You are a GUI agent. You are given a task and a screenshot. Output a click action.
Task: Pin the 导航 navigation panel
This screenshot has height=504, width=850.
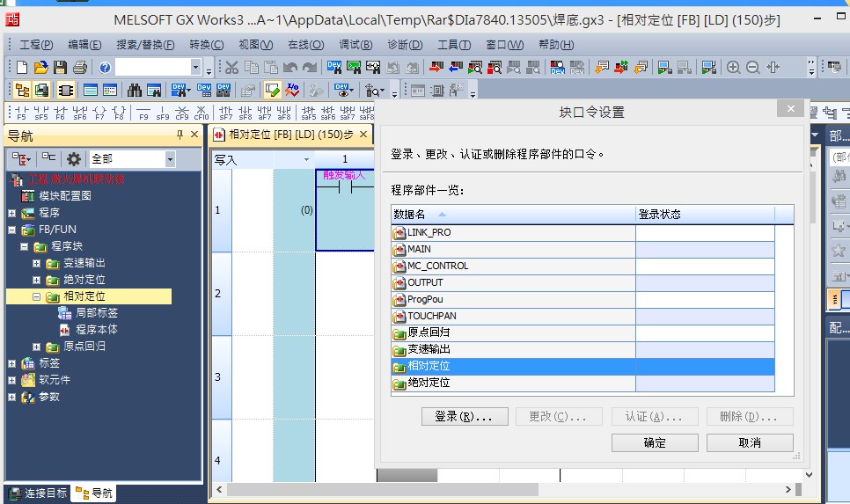coord(180,135)
